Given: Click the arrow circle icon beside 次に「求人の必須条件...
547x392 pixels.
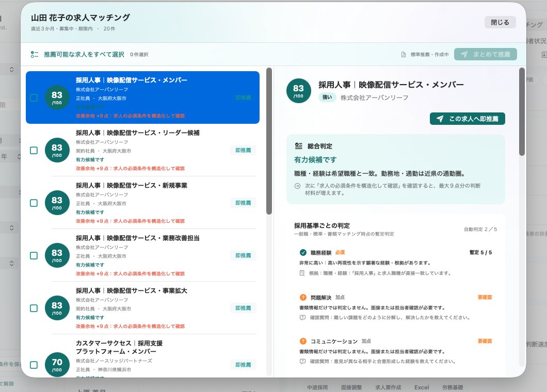Looking at the screenshot, I should coord(298,186).
